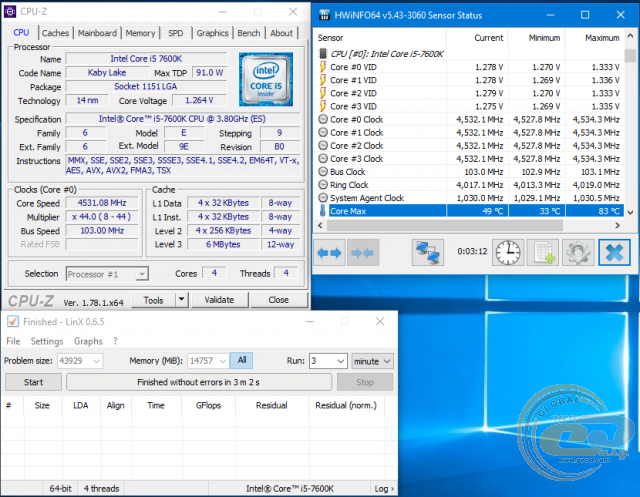
Task: Click CPU-Z Multiplier value x 44.0
Action: pos(102,217)
